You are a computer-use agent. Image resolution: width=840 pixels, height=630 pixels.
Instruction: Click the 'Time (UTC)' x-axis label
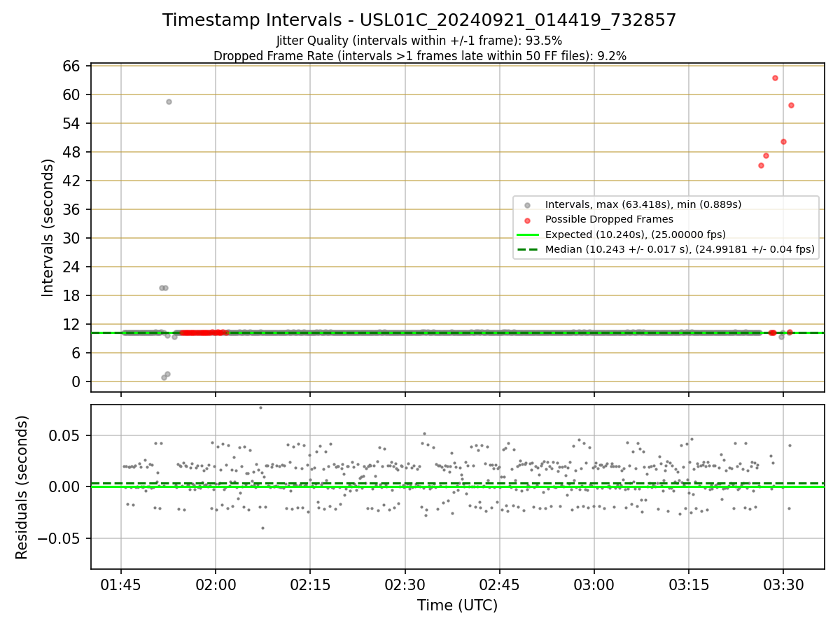(x=458, y=605)
